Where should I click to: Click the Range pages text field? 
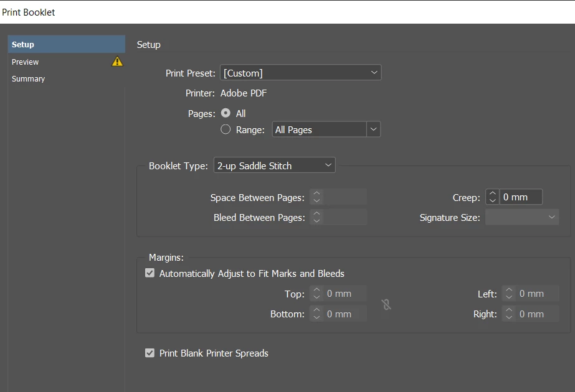[x=319, y=129]
